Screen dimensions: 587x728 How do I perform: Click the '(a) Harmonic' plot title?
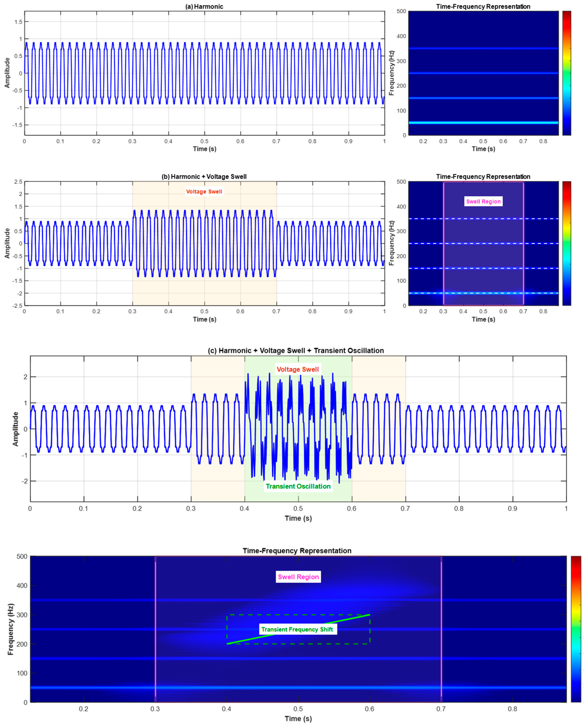pyautogui.click(x=204, y=6)
